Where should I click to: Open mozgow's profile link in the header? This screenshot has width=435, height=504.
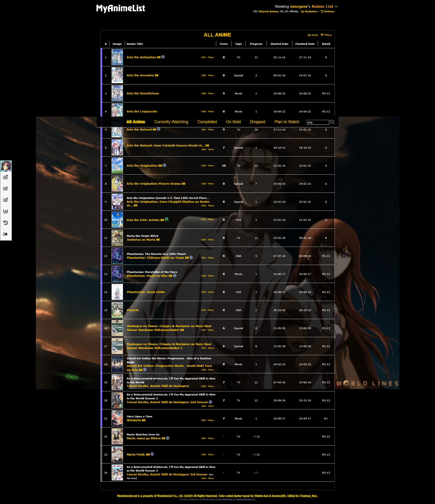(x=299, y=7)
